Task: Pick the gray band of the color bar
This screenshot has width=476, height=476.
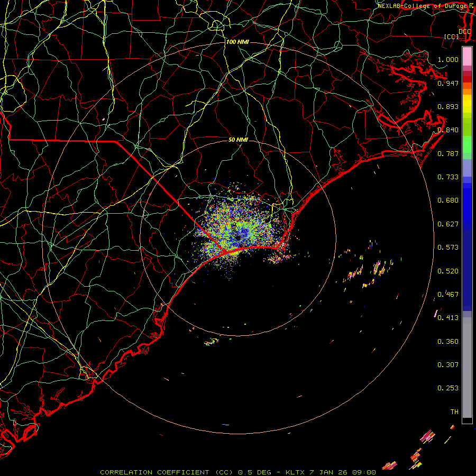Action: (467, 368)
